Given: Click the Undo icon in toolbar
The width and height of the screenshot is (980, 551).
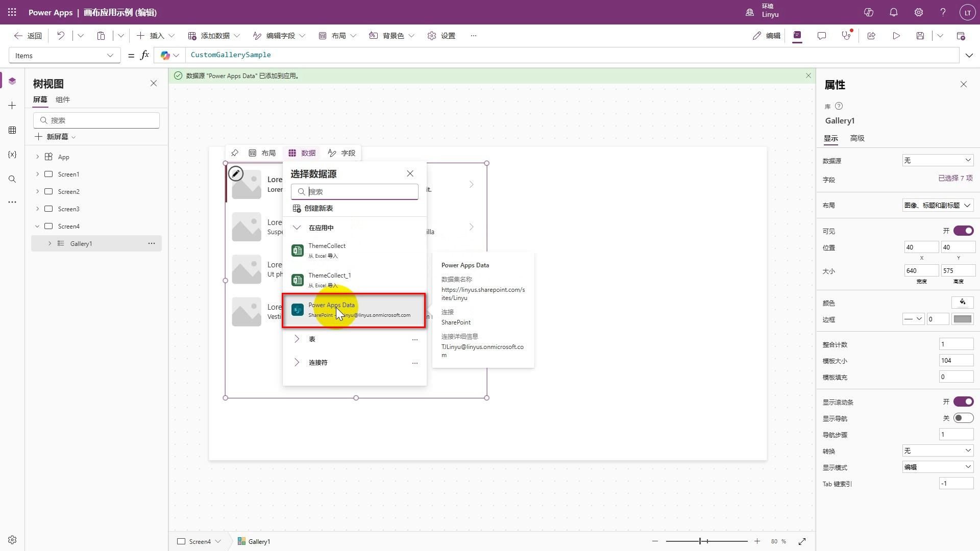Looking at the screenshot, I should 61,36.
